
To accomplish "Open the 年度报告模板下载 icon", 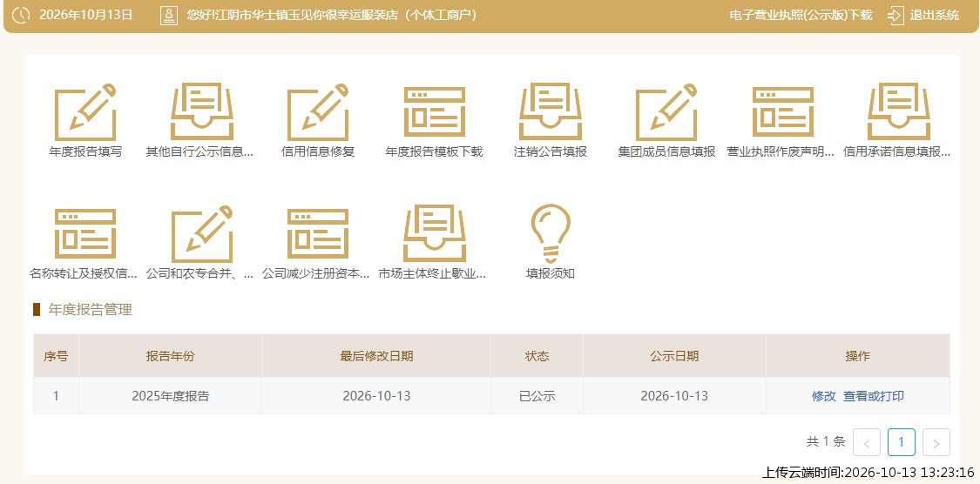I will [x=435, y=112].
